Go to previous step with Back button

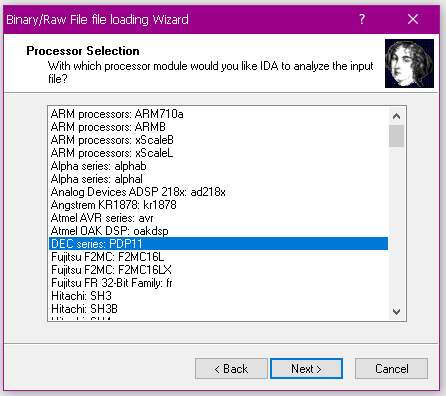(231, 369)
